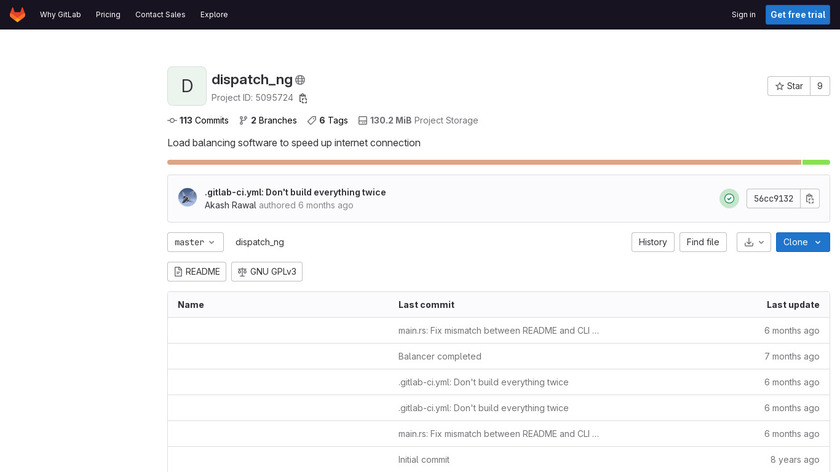
Task: Copy the project ID with clipboard icon
Action: point(303,98)
